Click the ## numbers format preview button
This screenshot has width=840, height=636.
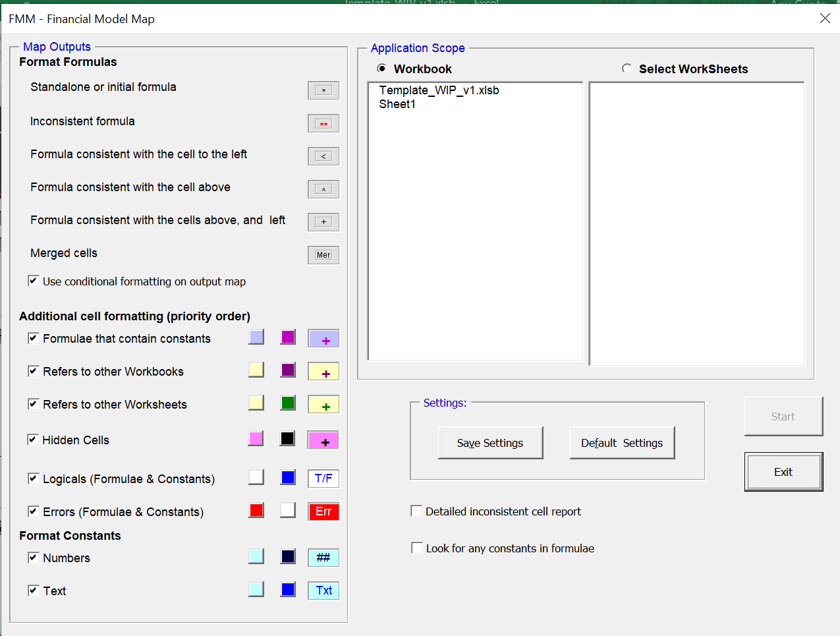[323, 558]
